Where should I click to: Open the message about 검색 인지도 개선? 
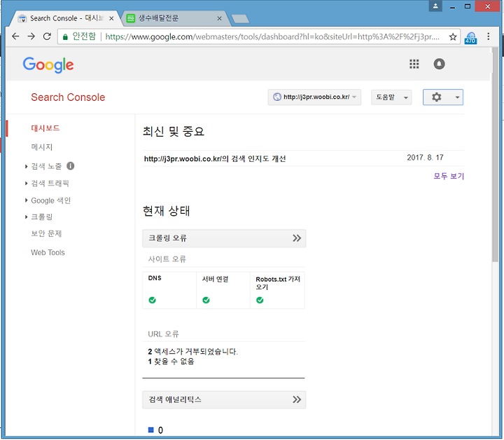pyautogui.click(x=215, y=159)
